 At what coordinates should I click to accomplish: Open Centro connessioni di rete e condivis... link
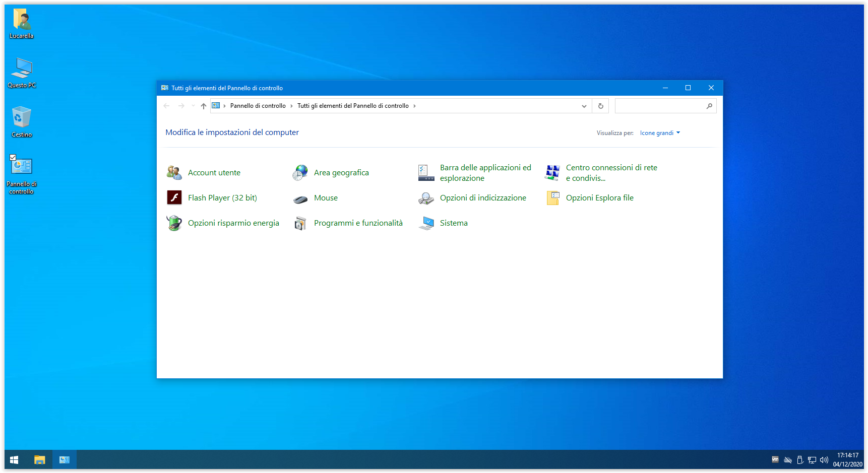611,173
